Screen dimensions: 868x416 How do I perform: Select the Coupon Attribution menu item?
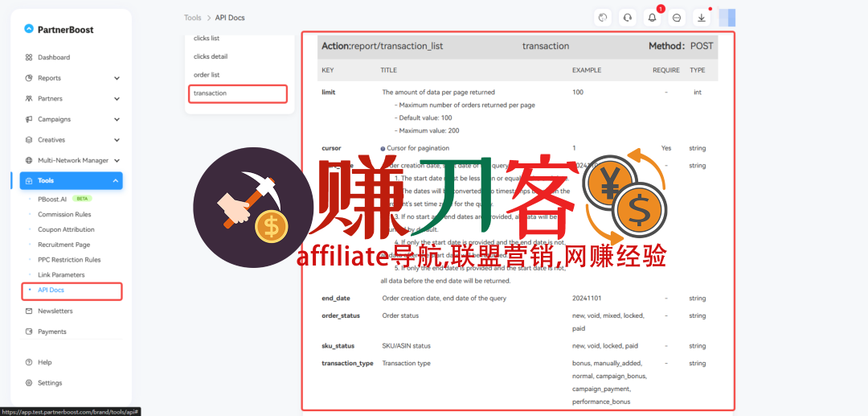66,230
